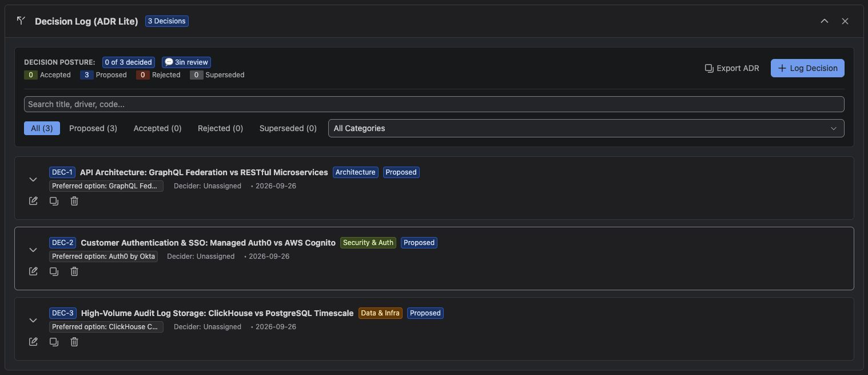868x375 pixels.
Task: Click the DEC-2 identifier badge
Action: click(62, 243)
